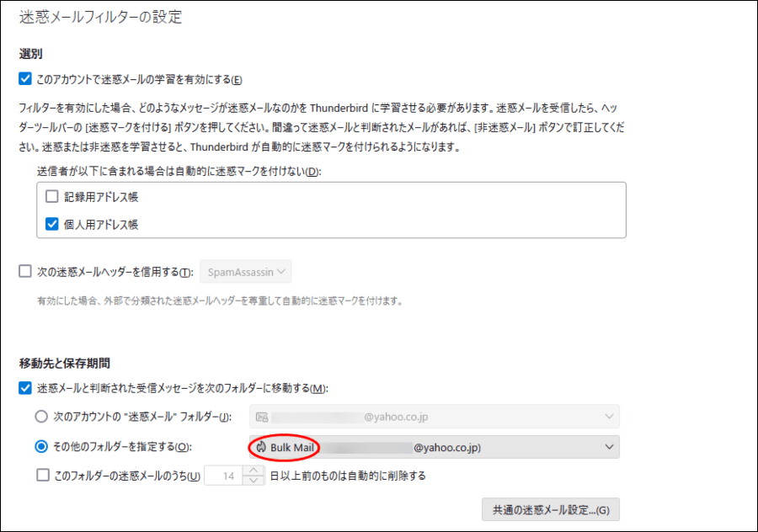This screenshot has height=532, width=758.
Task: Open the SpamAssassin dropdown
Action: click(x=246, y=272)
